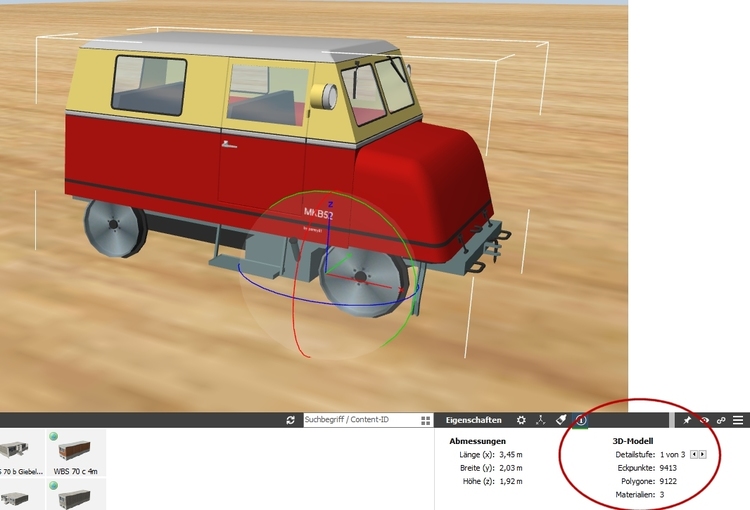Click the Abmessungen heading
750x510 pixels.
pyautogui.click(x=477, y=441)
